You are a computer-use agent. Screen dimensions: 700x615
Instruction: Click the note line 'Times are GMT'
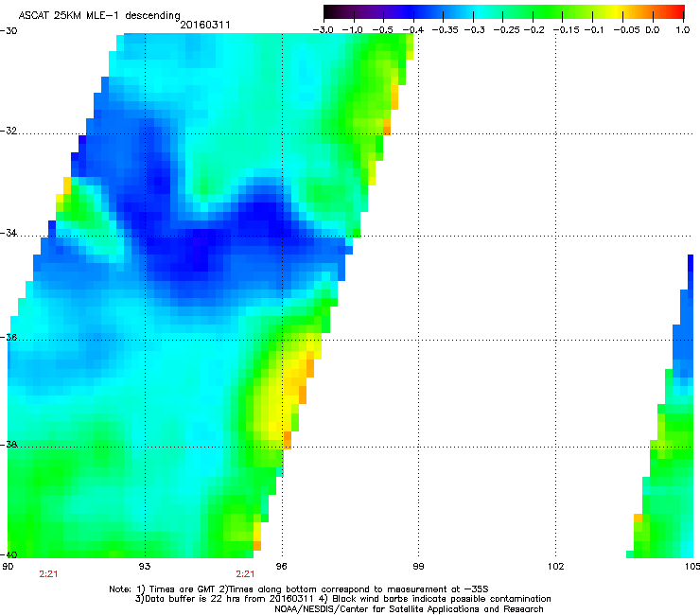coord(299,589)
